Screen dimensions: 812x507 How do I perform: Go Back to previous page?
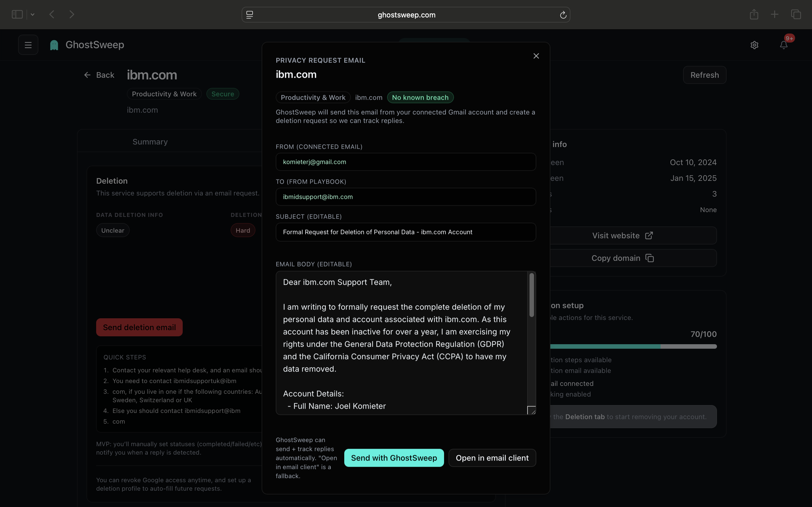99,75
